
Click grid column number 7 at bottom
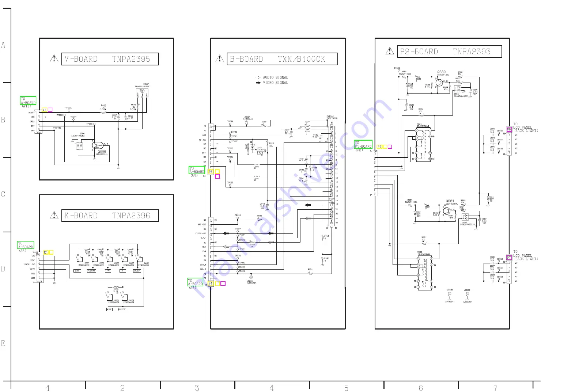coord(495,388)
